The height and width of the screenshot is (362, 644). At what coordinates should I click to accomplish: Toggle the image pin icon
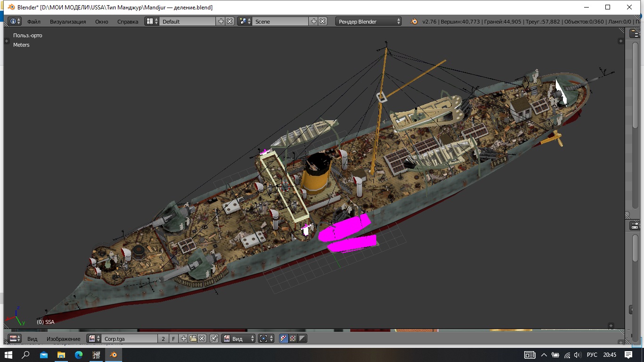click(x=214, y=338)
